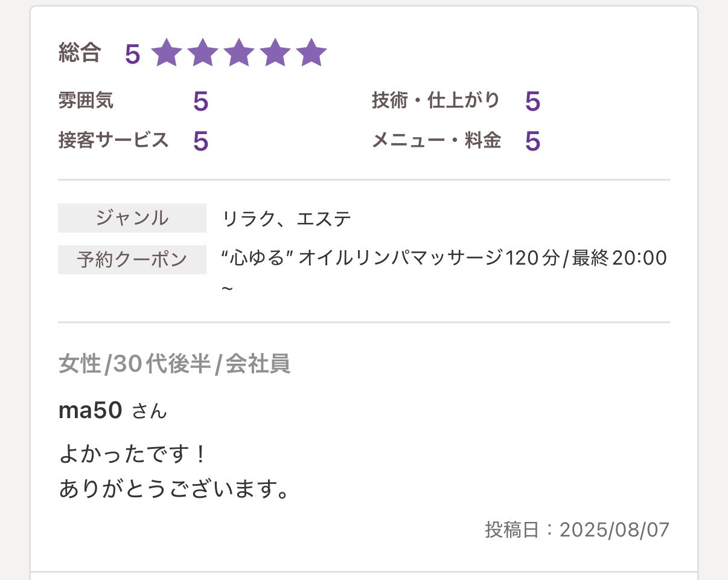Click the リラク、エステ genre text

tap(287, 218)
